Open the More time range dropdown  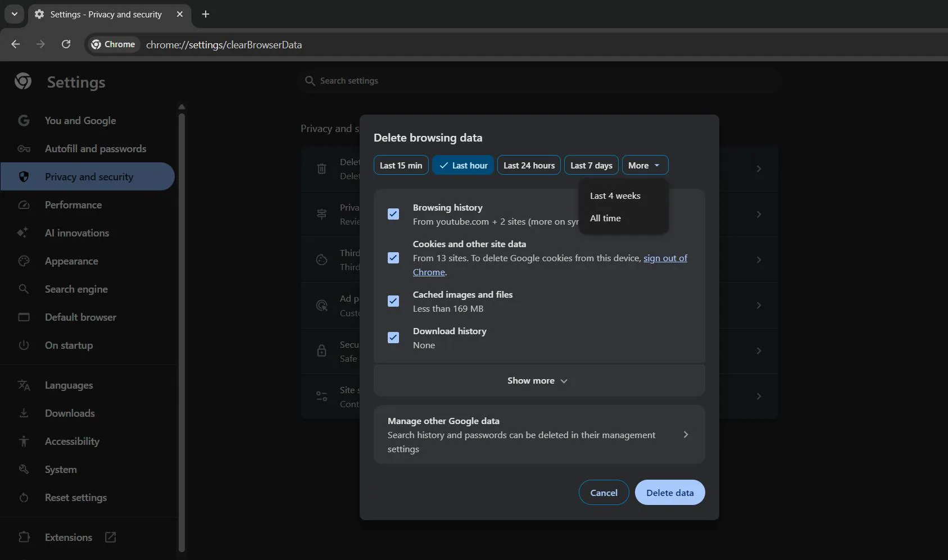(x=644, y=165)
